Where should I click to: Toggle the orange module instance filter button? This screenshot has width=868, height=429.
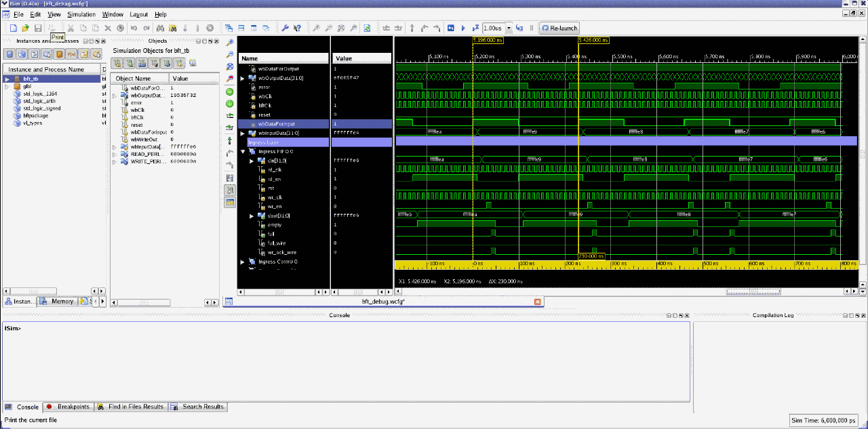59,54
